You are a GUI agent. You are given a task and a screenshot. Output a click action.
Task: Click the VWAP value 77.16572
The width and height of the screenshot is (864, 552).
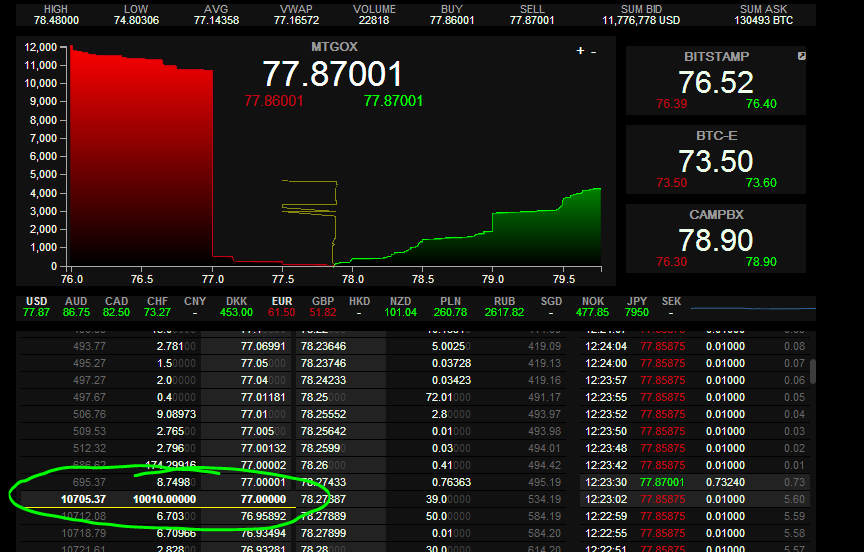296,20
